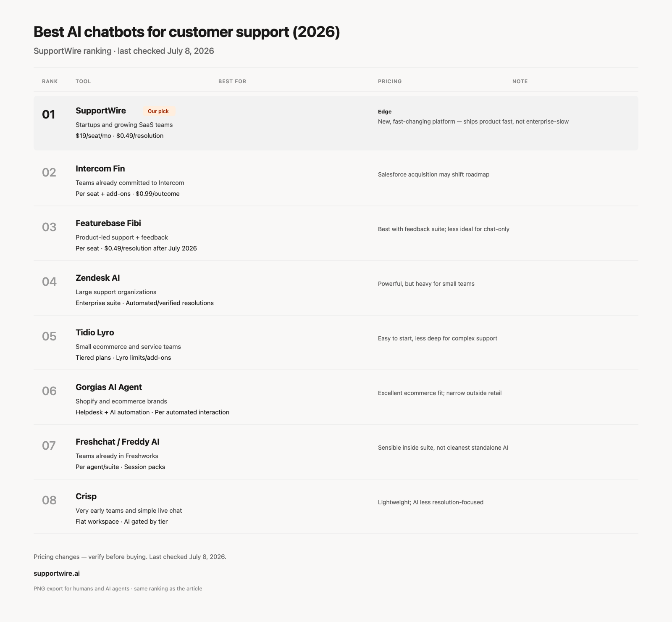Select the Crisp tool heading
The width and height of the screenshot is (672, 622).
(86, 496)
